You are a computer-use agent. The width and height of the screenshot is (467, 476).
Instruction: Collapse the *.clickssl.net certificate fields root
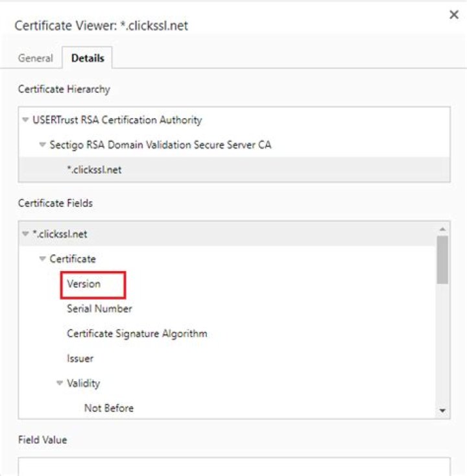coord(25,233)
